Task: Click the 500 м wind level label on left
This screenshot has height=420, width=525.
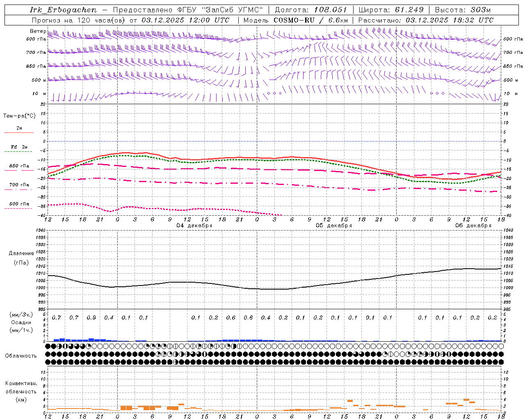Action: click(39, 80)
